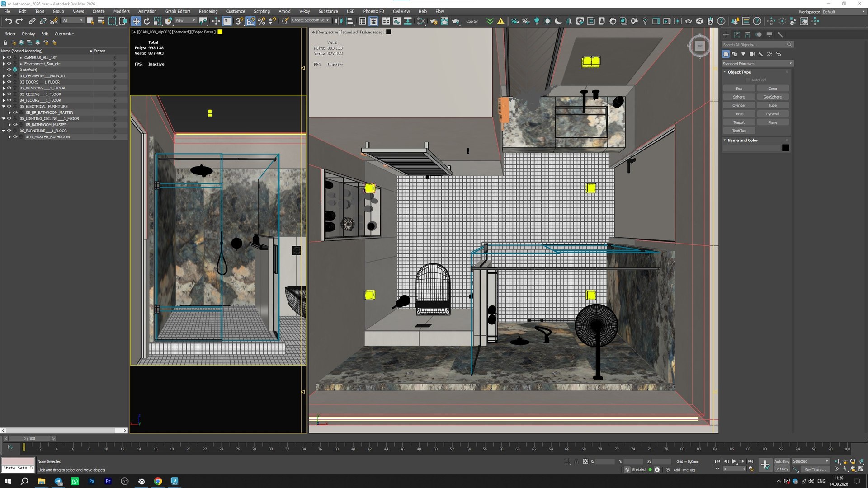The image size is (868, 488).
Task: Click the GeoSphere button
Action: tap(772, 97)
